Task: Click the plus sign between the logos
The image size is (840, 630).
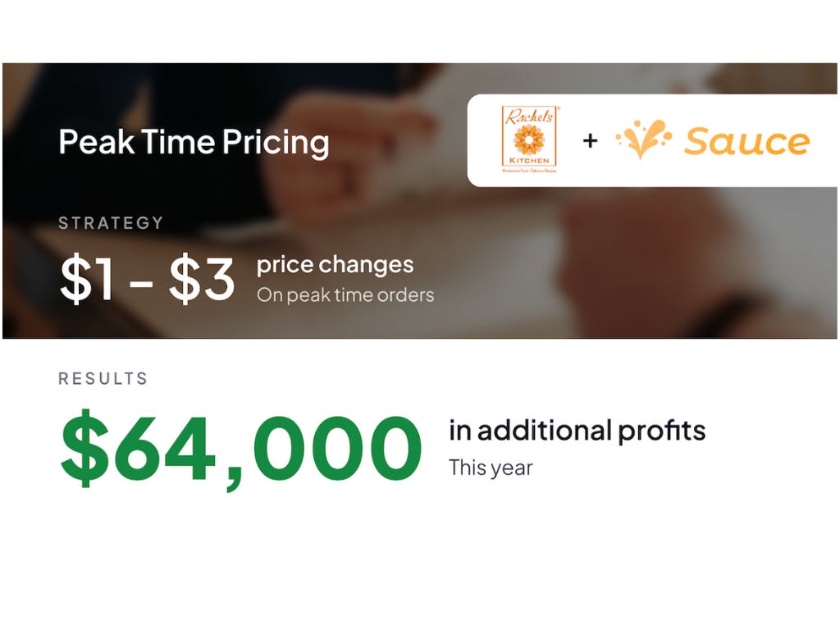Action: point(590,140)
